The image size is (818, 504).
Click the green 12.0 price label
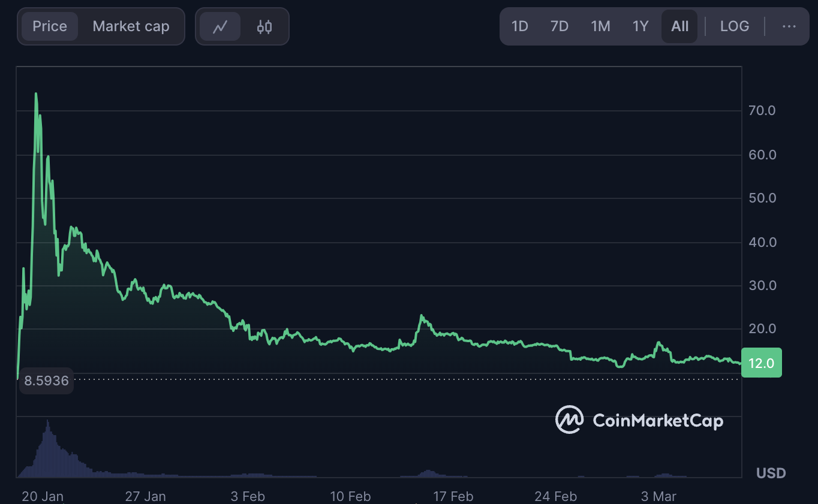pos(762,362)
